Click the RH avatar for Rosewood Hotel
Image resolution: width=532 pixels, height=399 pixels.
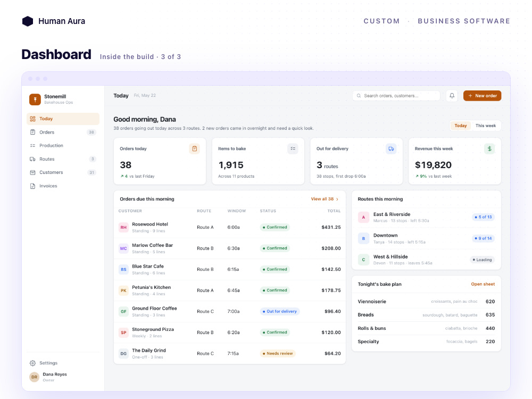pyautogui.click(x=123, y=227)
